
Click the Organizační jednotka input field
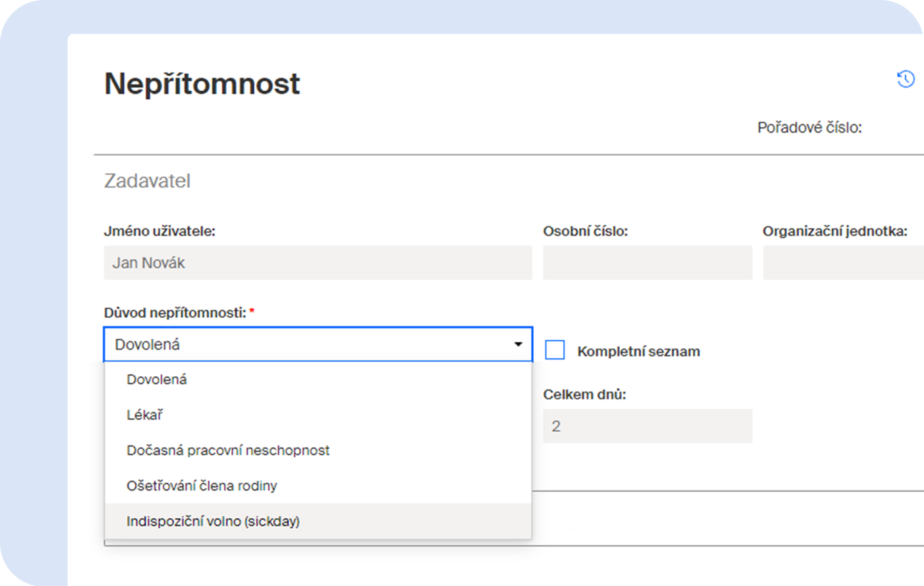click(x=844, y=263)
